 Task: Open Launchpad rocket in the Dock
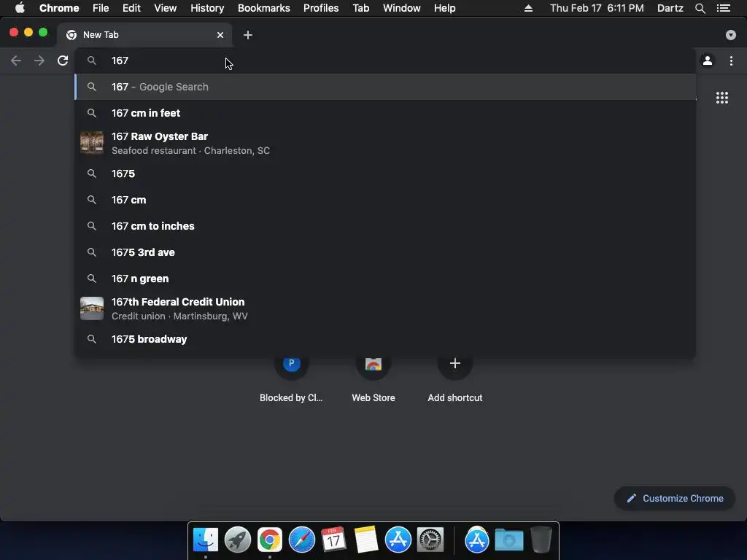pyautogui.click(x=237, y=540)
